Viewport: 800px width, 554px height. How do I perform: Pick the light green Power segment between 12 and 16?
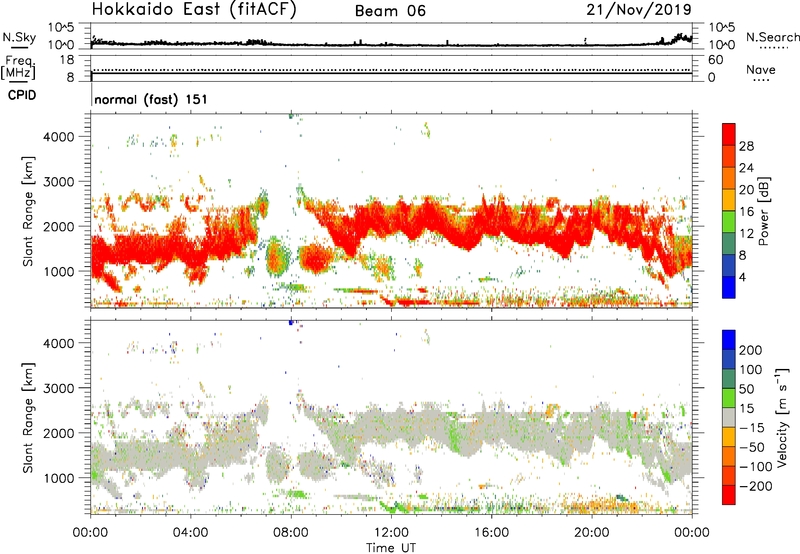pyautogui.click(x=729, y=221)
